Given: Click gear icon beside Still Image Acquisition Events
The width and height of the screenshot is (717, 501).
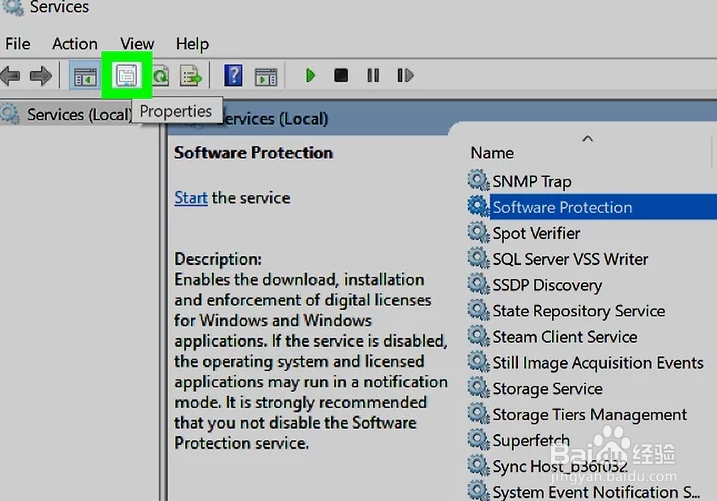Looking at the screenshot, I should [479, 361].
